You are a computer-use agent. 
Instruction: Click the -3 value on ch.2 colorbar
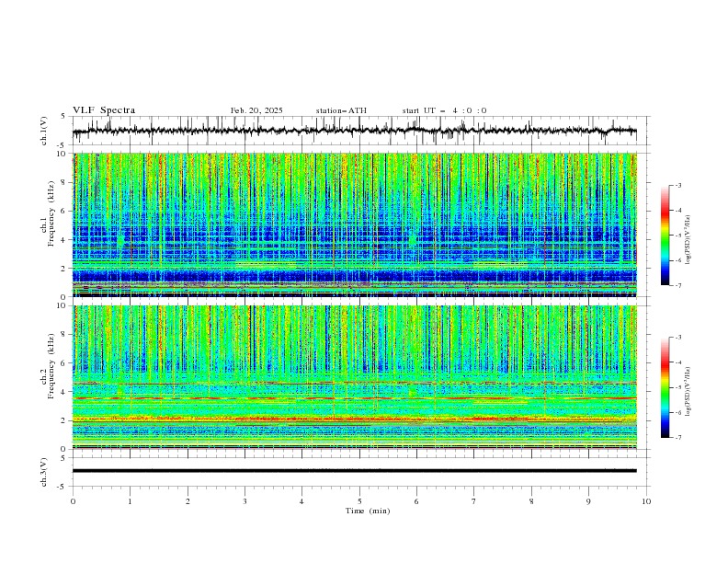678,338
